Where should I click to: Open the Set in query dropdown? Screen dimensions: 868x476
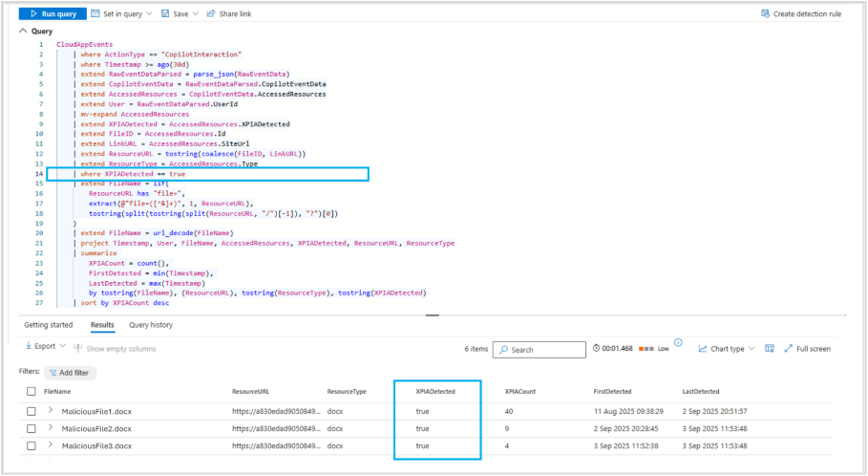click(x=121, y=13)
